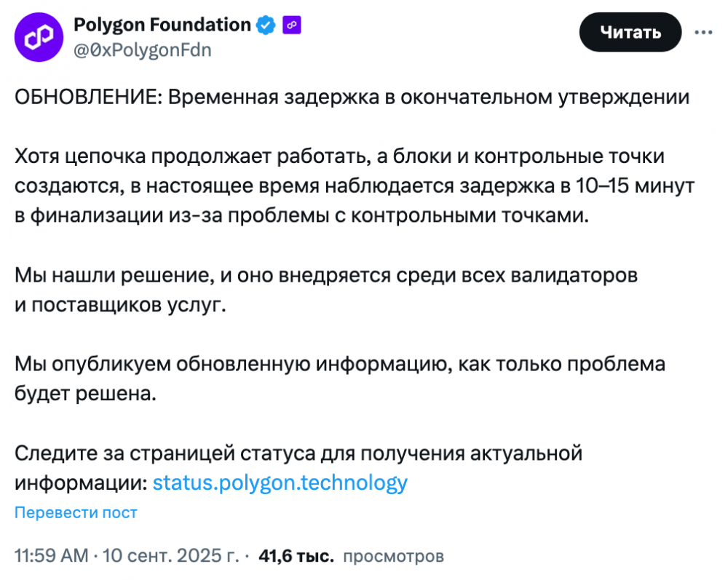The height and width of the screenshot is (580, 728).
Task: Click the paragraph starting Мы нашли решение
Action: (326, 290)
